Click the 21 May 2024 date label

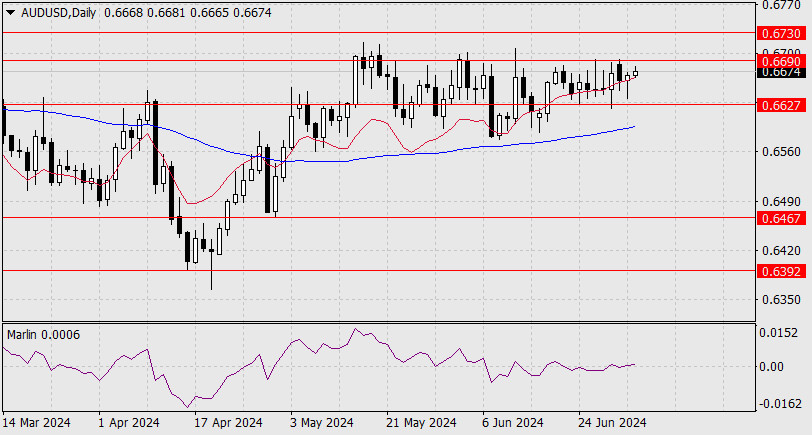[x=421, y=423]
